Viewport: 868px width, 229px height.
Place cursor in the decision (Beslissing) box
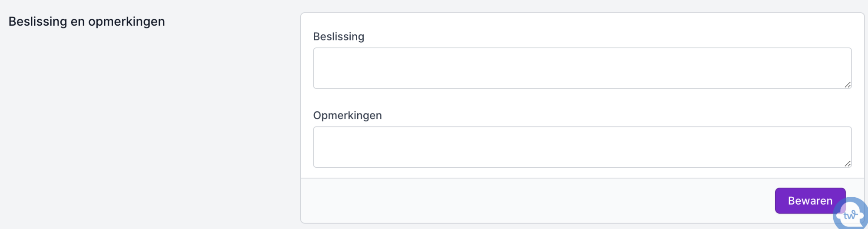582,68
